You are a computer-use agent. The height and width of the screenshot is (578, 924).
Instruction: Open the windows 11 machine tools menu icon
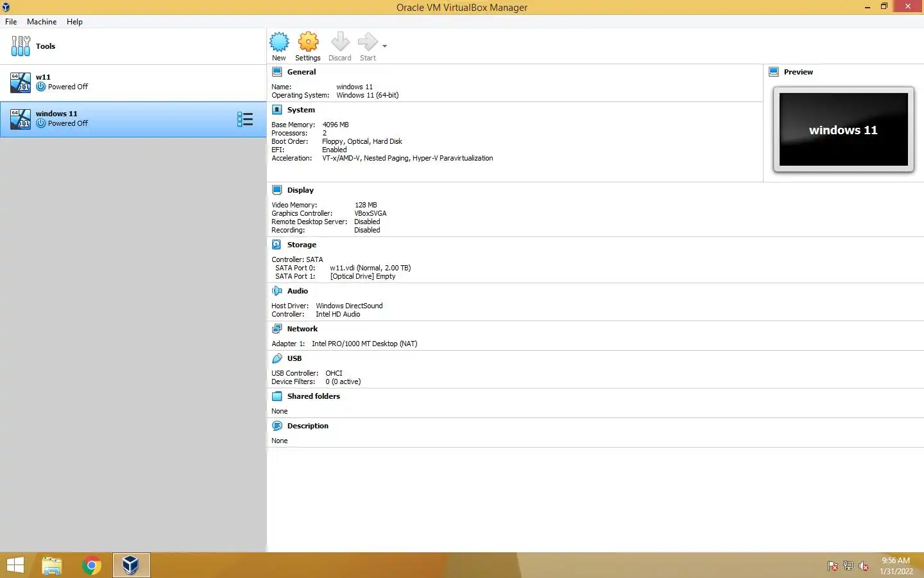pos(245,119)
